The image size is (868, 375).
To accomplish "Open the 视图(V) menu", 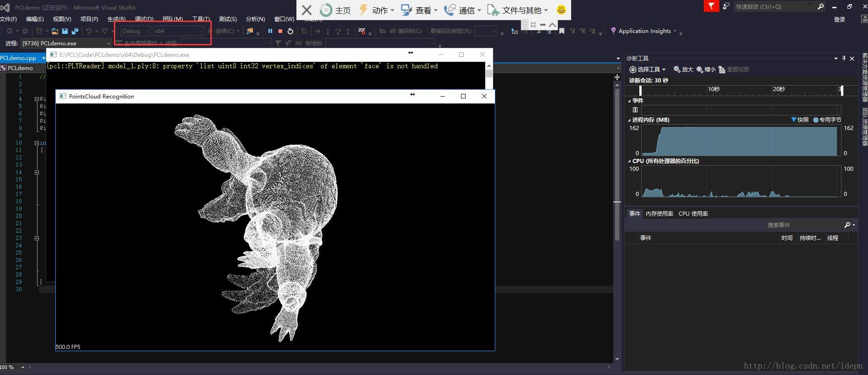I will (x=62, y=19).
